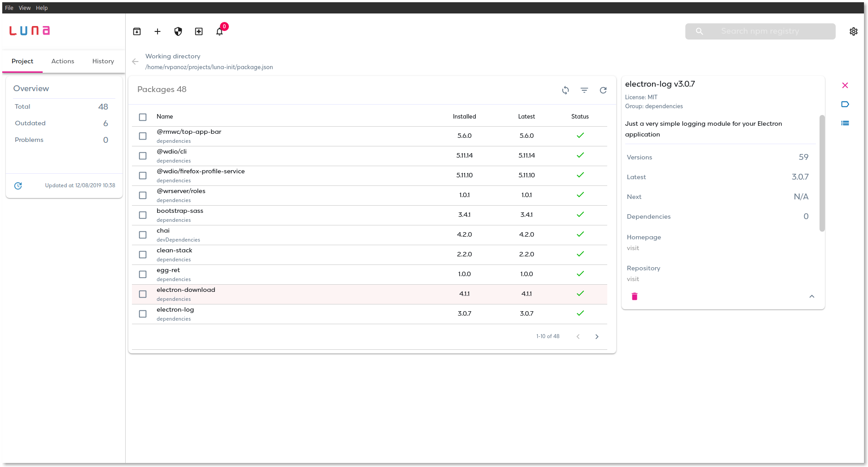Viewport: 868px width, 467px height.
Task: Click the switch-mode sync icon in the Packages header
Action: [x=566, y=90]
